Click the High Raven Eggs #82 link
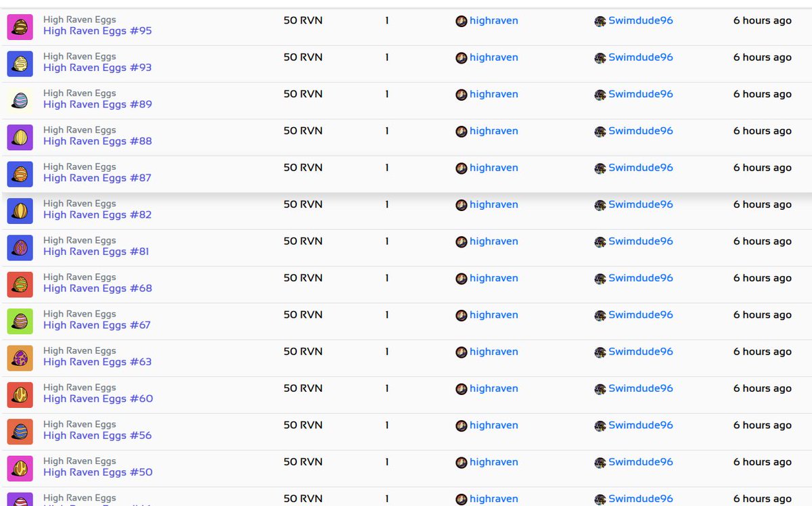The width and height of the screenshot is (812, 506). pyautogui.click(x=97, y=214)
